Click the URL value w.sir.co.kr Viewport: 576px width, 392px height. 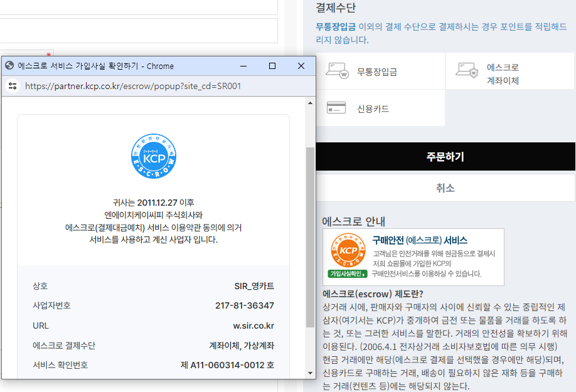pyautogui.click(x=253, y=326)
